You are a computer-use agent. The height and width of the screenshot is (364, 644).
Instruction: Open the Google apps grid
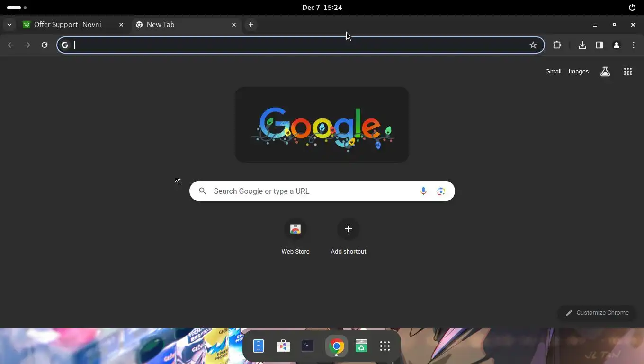click(628, 72)
